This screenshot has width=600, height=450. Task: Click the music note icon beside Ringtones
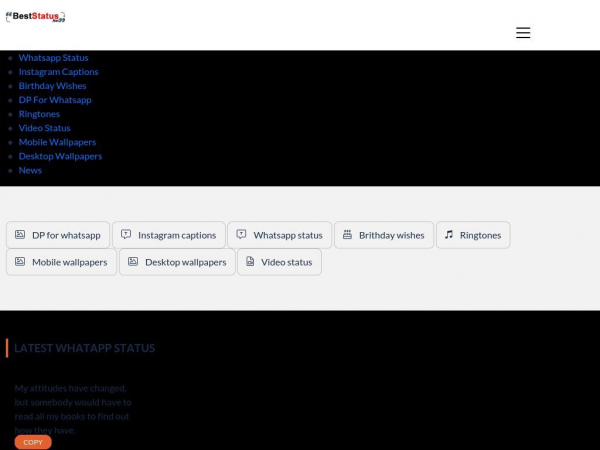pyautogui.click(x=449, y=235)
